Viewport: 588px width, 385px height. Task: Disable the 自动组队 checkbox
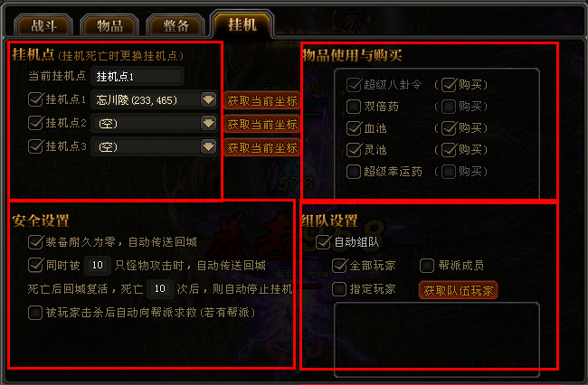click(323, 242)
